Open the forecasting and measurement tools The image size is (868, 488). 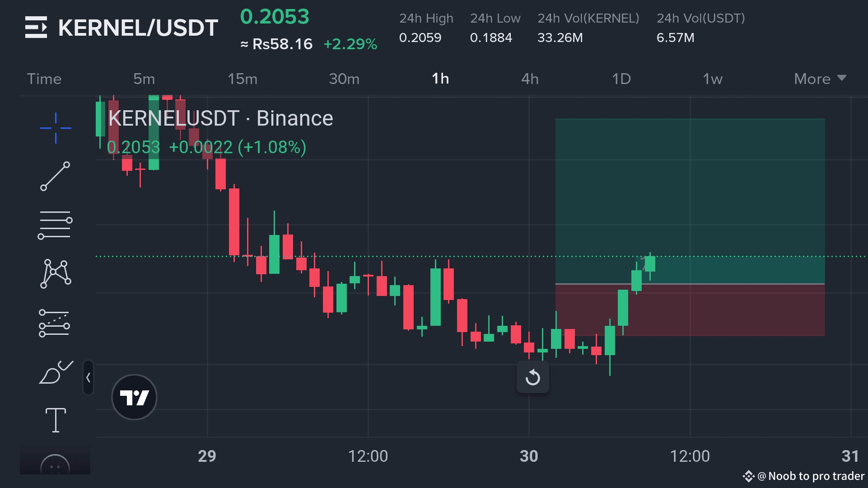point(54,323)
